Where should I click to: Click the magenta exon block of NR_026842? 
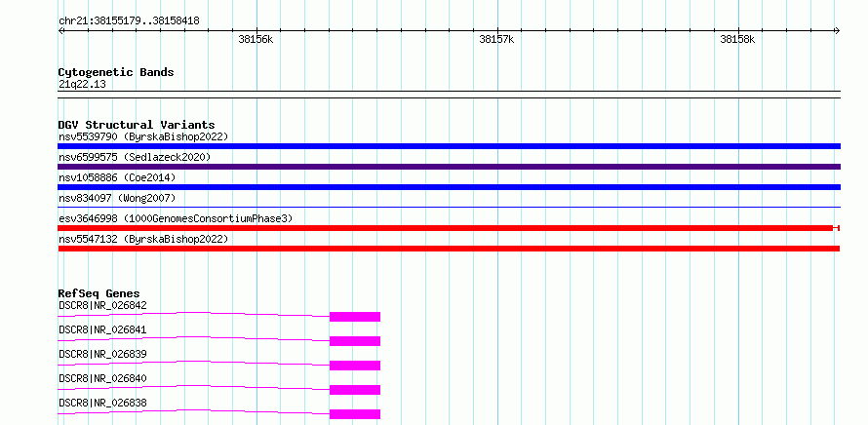point(355,317)
